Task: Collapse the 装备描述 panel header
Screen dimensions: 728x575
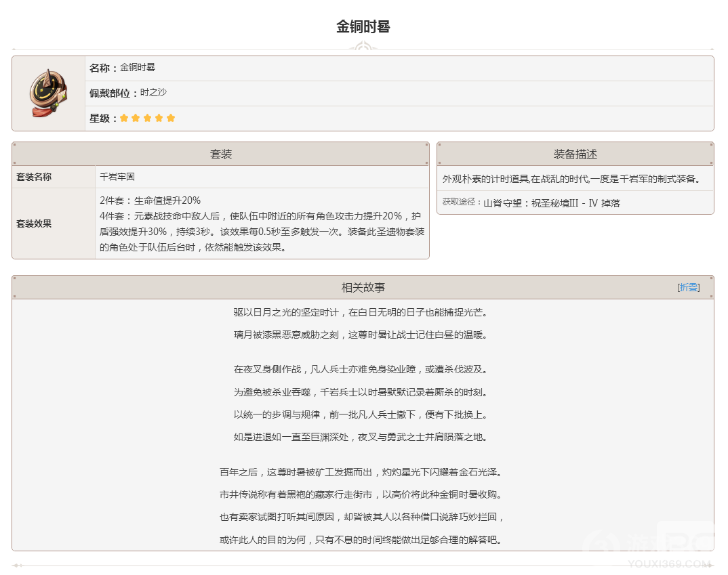Action: coord(577,153)
